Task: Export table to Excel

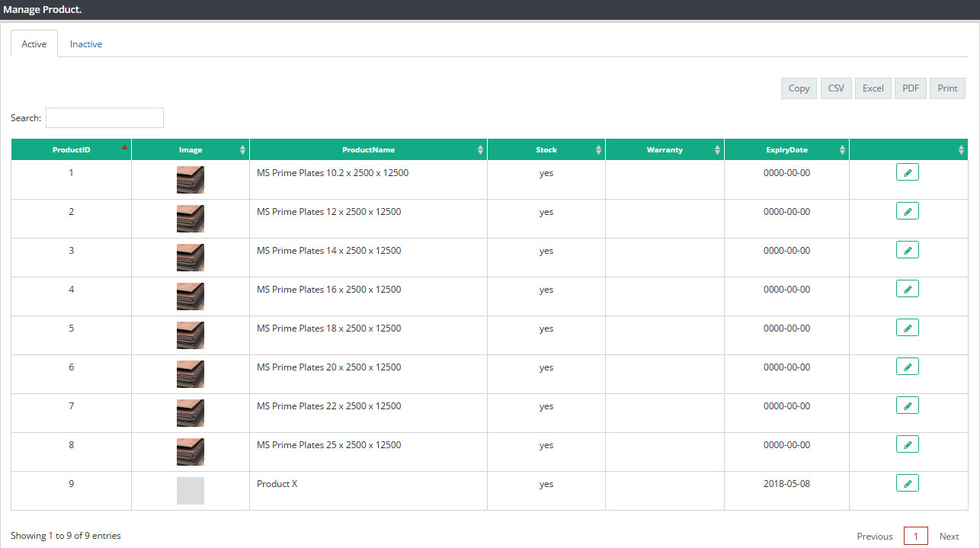Action: [873, 88]
